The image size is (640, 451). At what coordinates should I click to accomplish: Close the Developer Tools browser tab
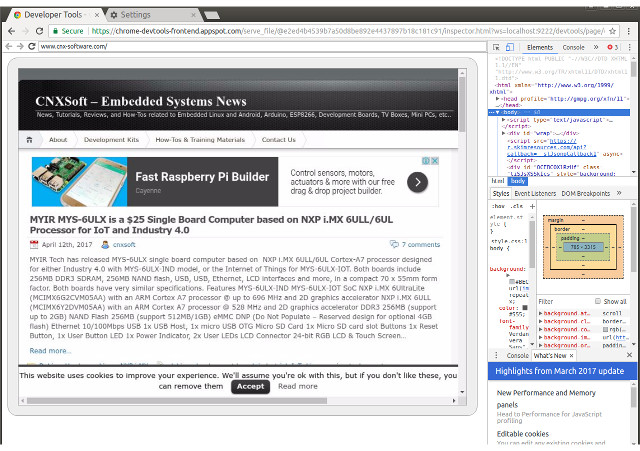(97, 15)
